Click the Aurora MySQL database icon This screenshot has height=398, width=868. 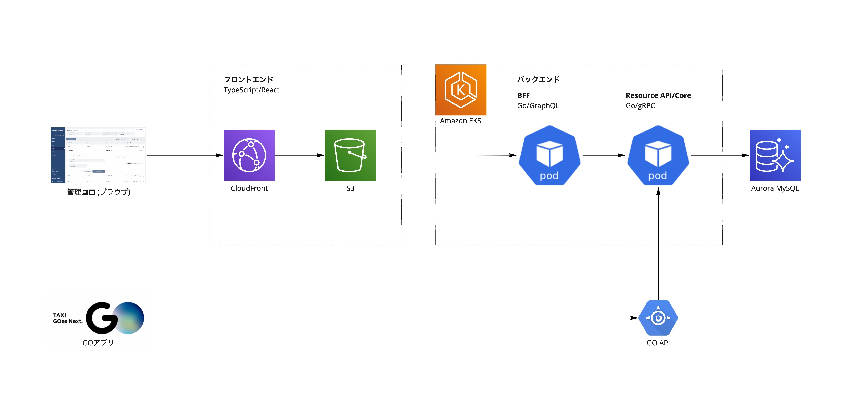click(x=775, y=155)
